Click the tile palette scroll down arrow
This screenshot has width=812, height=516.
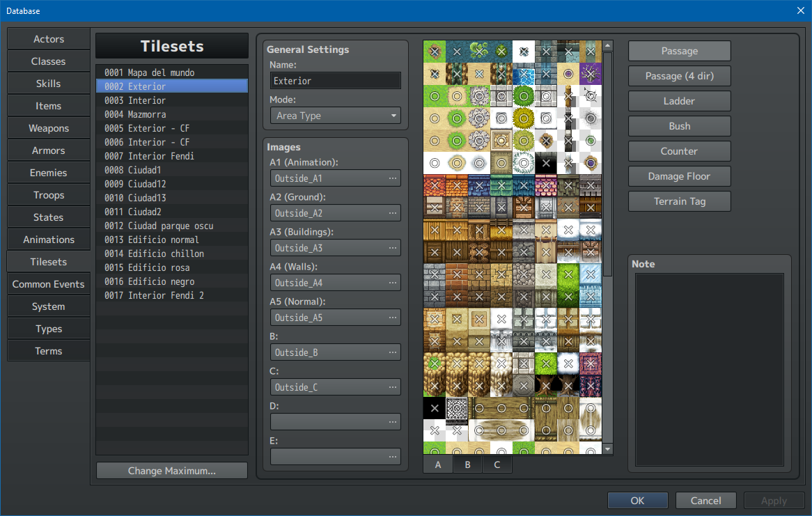[x=608, y=449]
